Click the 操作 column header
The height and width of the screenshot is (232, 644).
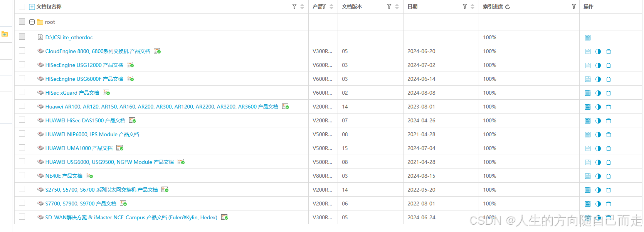589,7
